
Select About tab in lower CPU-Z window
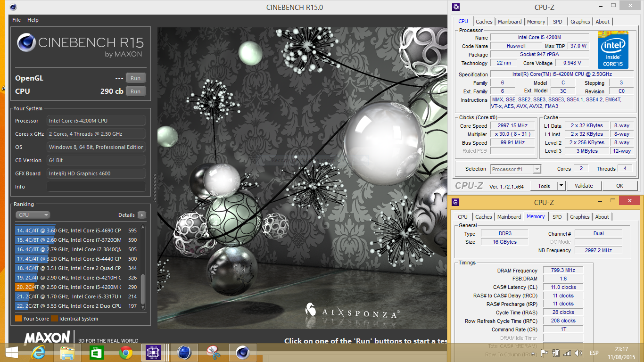point(602,217)
